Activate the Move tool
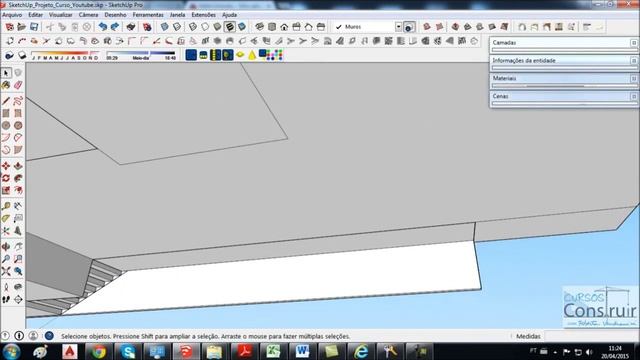 [6, 166]
